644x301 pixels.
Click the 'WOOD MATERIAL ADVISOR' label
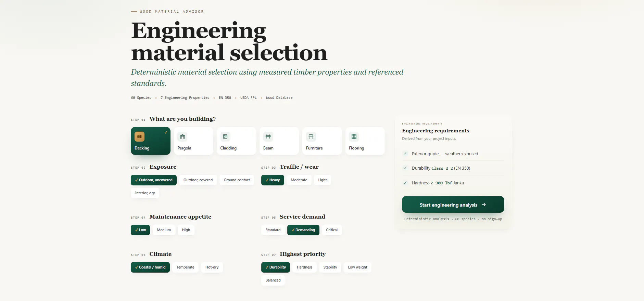172,12
